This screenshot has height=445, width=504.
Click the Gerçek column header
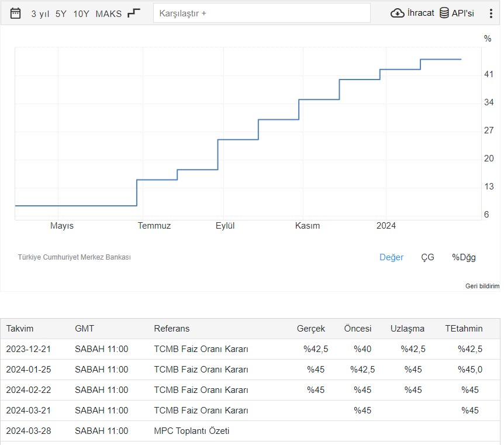(x=310, y=329)
